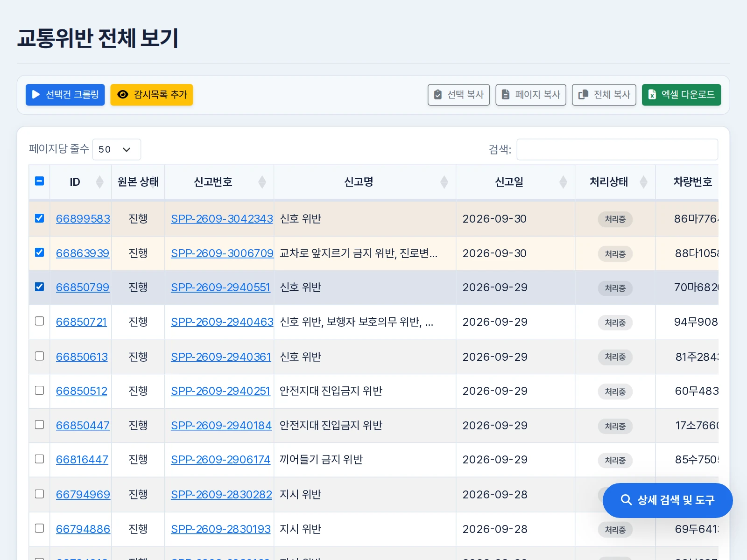
Task: Click 페이지 복사 button
Action: tap(531, 95)
